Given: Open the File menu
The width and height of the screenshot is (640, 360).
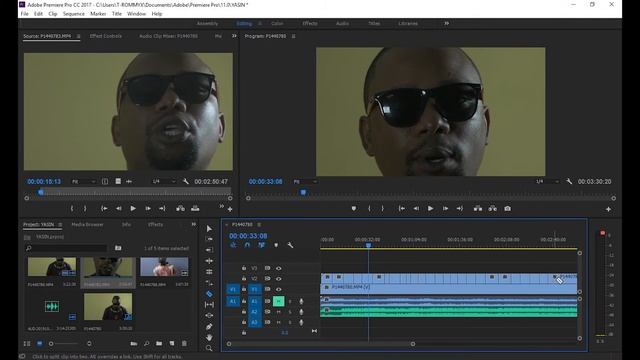Looking at the screenshot, I should 24,14.
